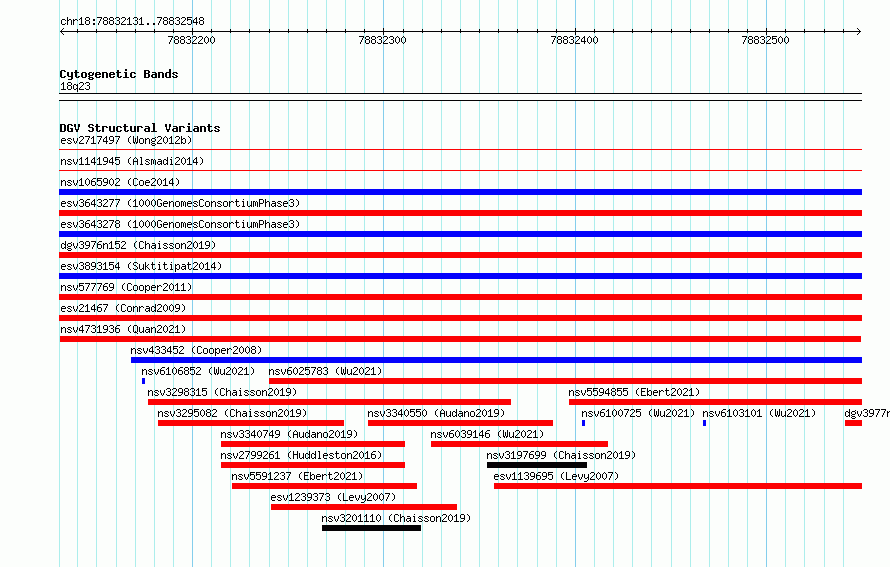Open nsv433452 (Cooper2008) variant

coord(196,350)
